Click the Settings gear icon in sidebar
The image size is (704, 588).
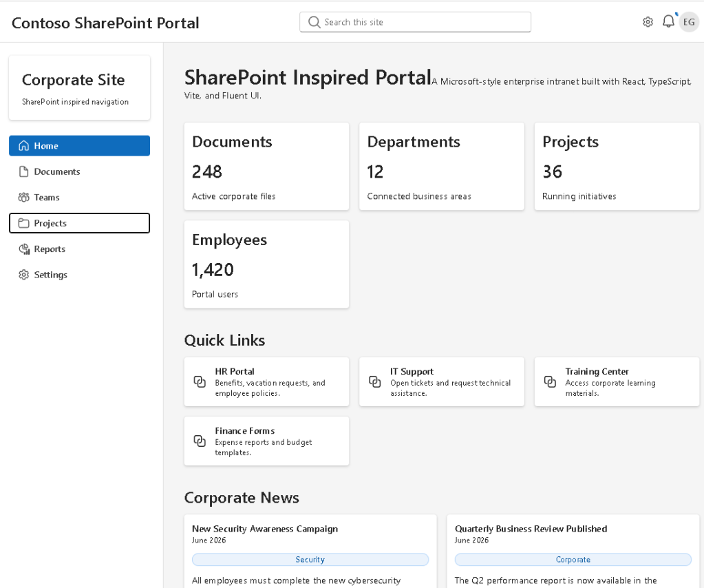pos(24,275)
